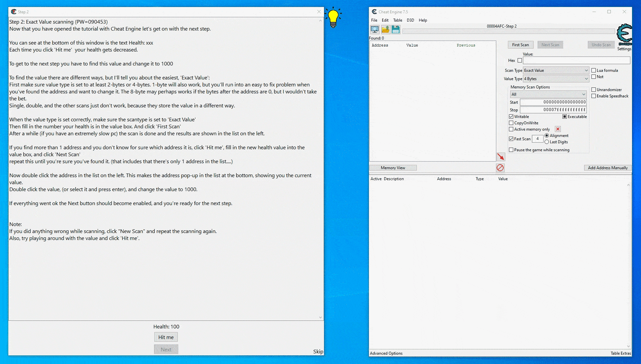Screen dimensions: 641x364
Task: Open the D3D menu
Action: [410, 20]
